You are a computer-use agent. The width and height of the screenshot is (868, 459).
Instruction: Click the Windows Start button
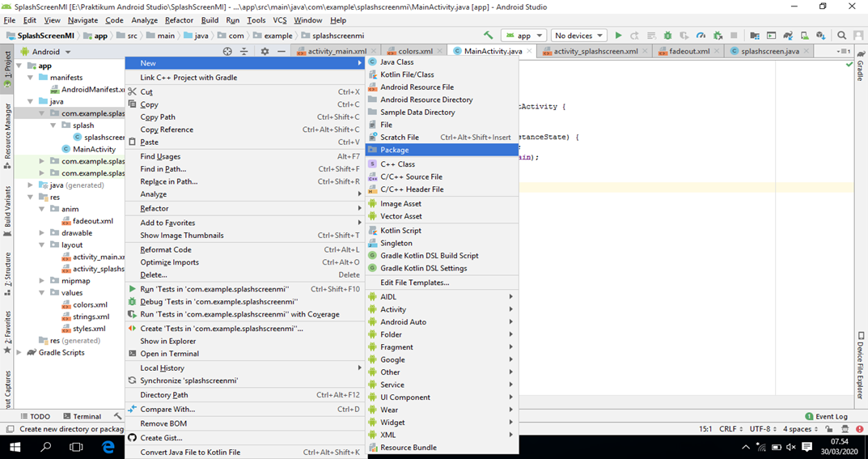coord(15,447)
